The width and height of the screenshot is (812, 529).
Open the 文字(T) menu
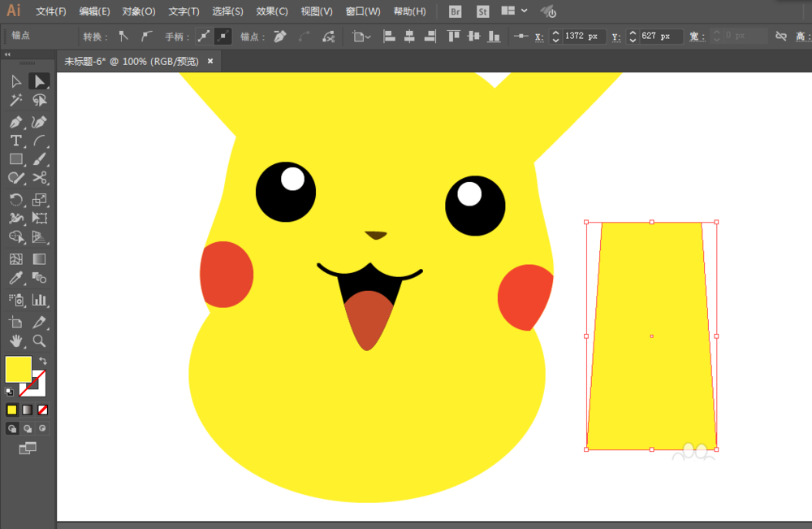tap(184, 11)
